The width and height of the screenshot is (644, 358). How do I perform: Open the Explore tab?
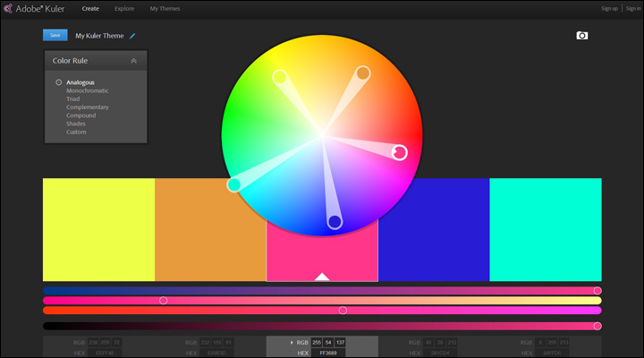124,8
